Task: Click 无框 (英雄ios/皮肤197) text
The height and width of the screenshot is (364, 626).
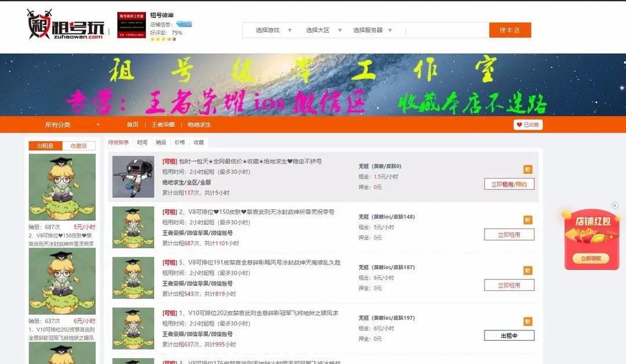Action: click(387, 318)
